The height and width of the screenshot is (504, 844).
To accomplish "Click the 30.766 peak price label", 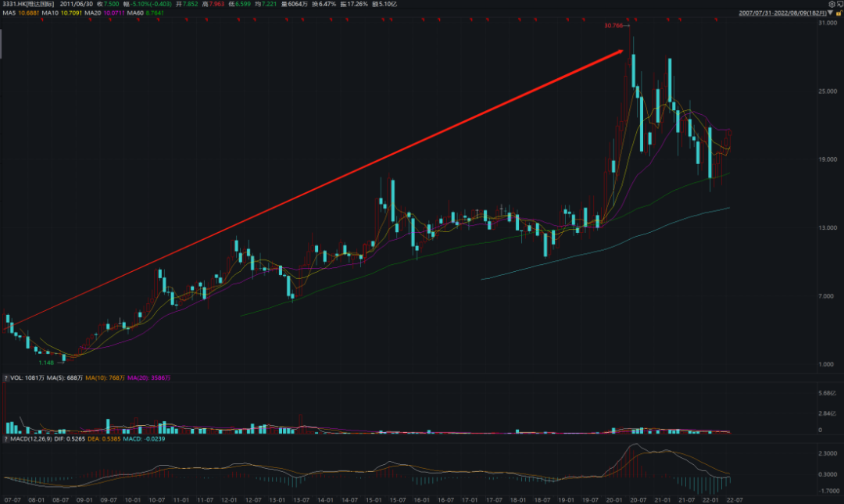I will pos(614,26).
